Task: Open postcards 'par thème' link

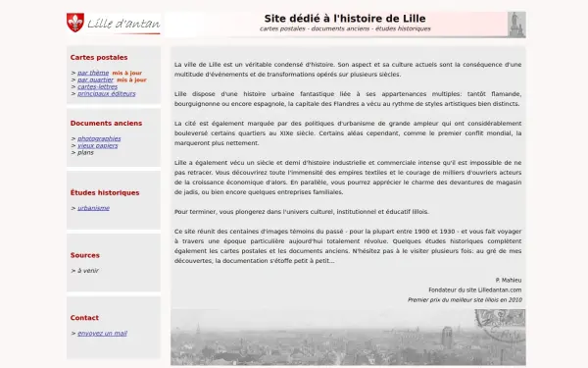Action: (x=93, y=73)
